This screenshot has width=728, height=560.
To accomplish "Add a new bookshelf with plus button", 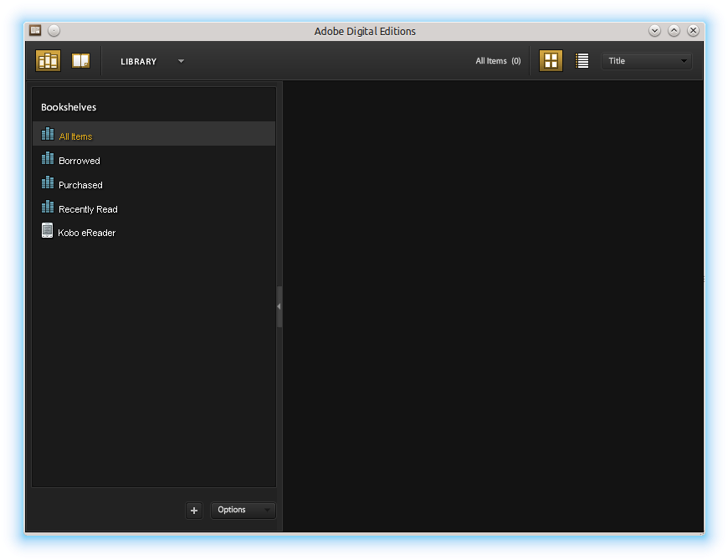I will click(194, 510).
